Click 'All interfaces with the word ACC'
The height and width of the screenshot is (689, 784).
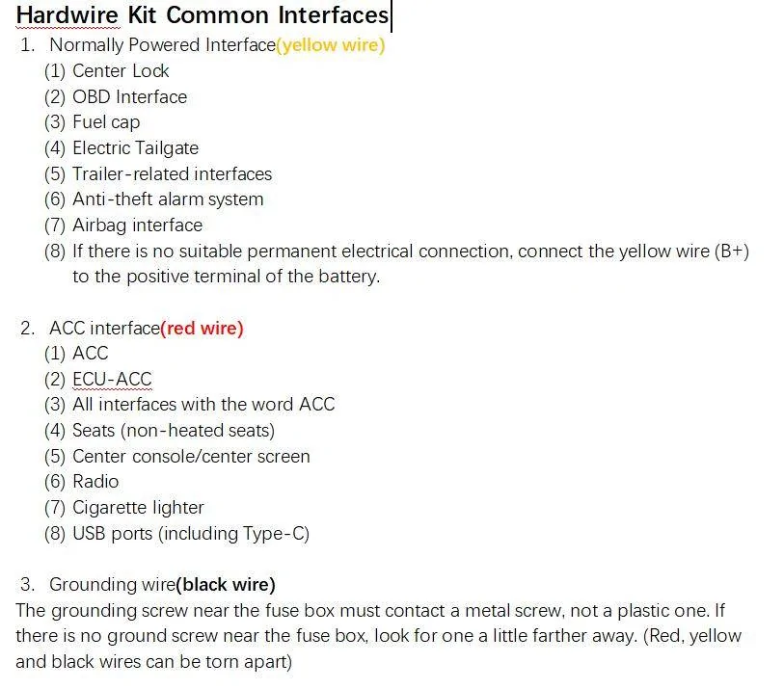click(203, 404)
